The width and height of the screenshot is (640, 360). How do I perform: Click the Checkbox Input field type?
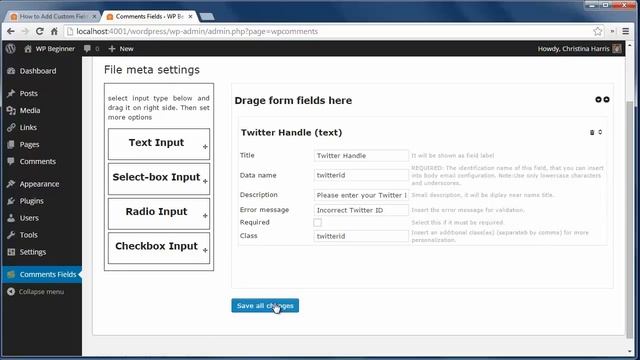(159, 248)
